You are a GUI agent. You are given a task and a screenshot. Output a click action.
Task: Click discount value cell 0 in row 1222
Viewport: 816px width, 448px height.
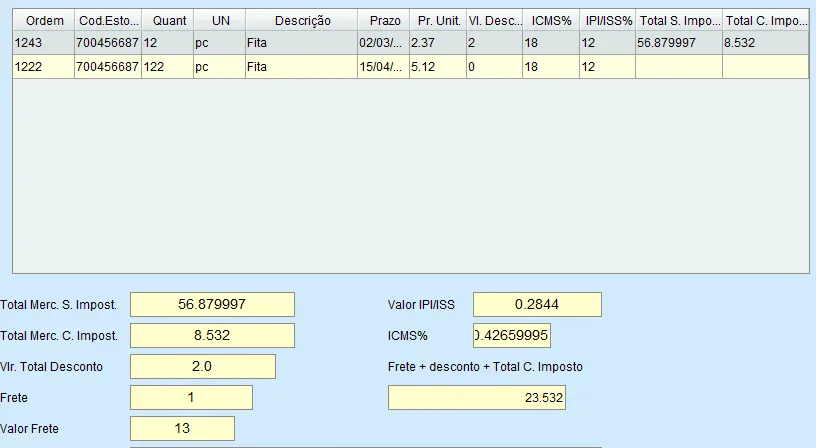click(x=495, y=67)
